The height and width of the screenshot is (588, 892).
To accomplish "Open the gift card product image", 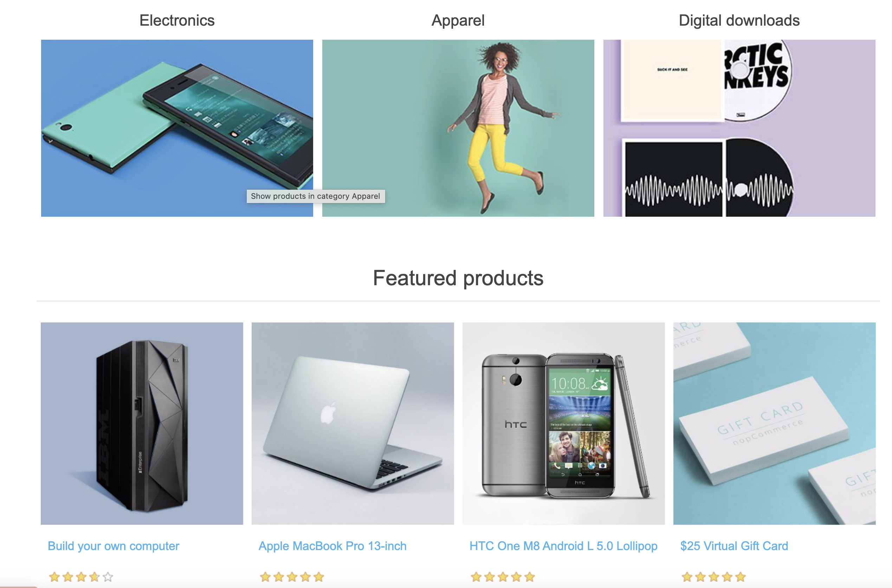I will pos(774,423).
